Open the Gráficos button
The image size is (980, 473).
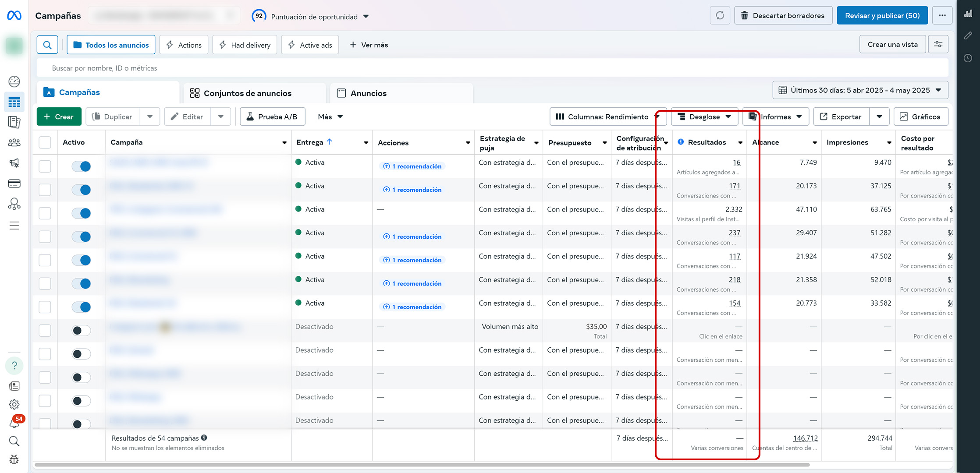[921, 116]
